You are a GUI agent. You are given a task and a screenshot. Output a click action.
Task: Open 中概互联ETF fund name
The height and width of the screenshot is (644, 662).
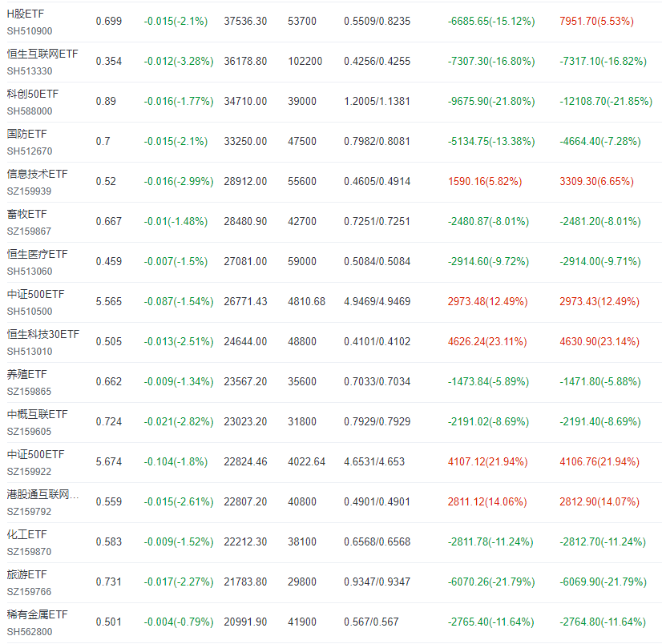[37, 415]
